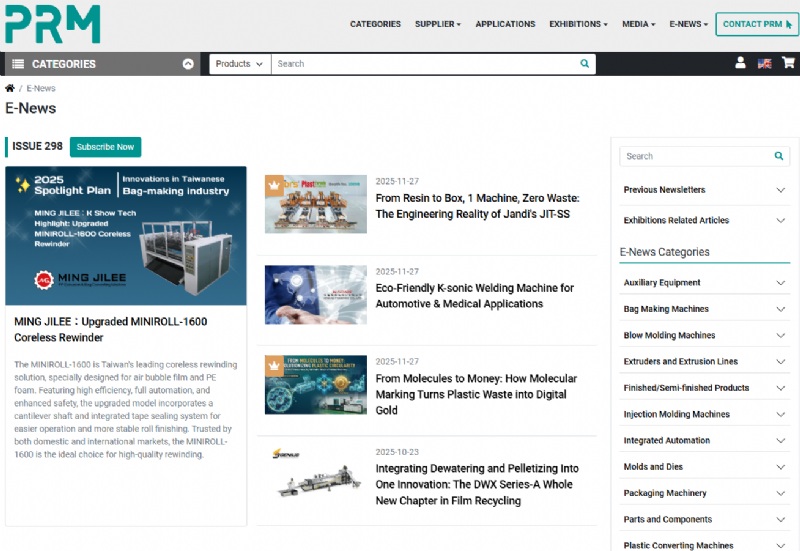Expand Previous Newsletters section

tap(780, 190)
